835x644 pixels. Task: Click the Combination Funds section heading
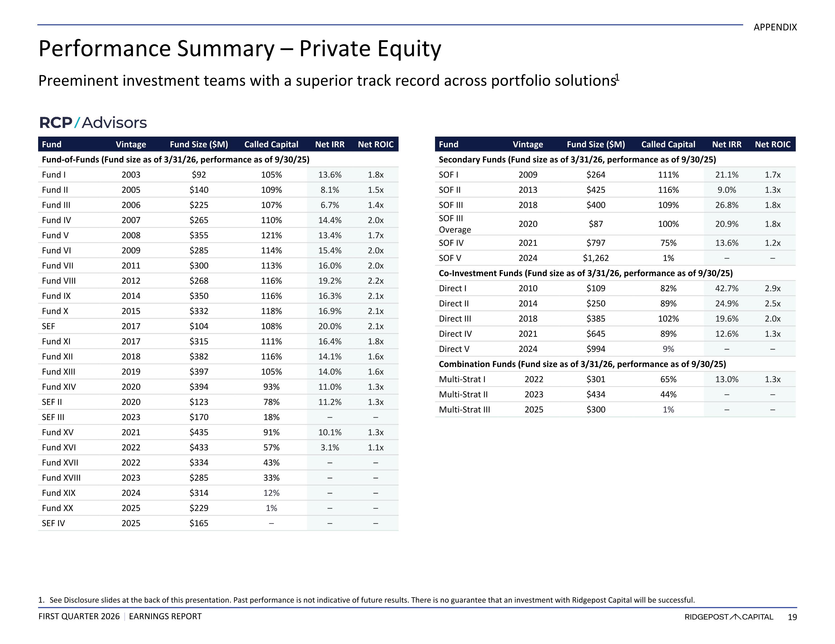pyautogui.click(x=582, y=364)
